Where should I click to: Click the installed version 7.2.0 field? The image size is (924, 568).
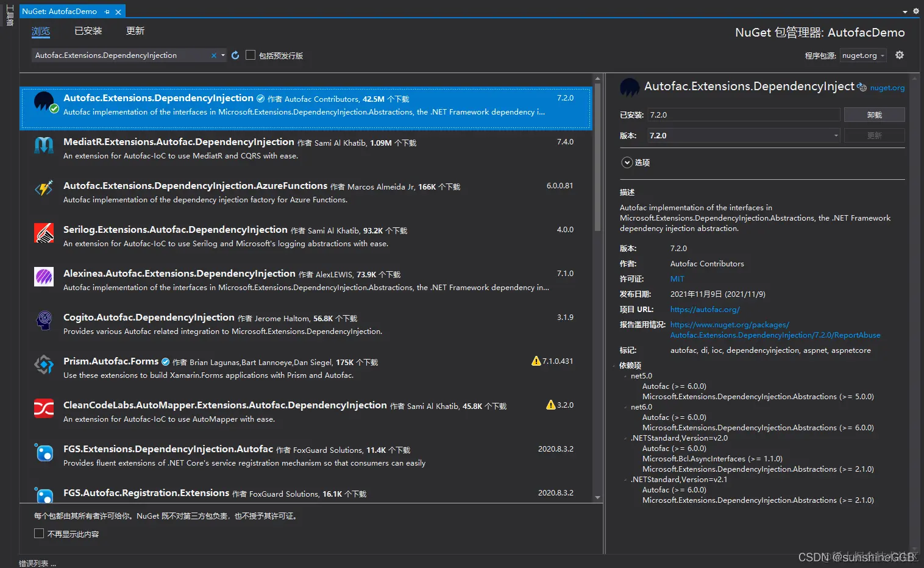click(744, 115)
